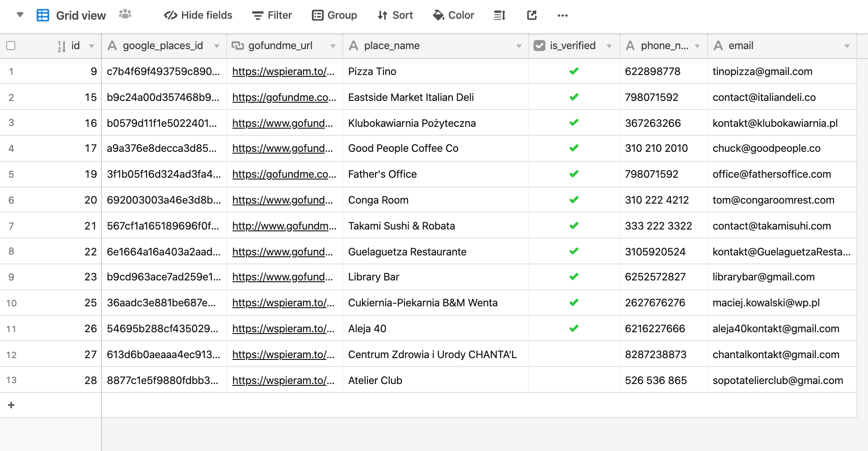
Task: Select row number 7 in the grid
Action: tap(11, 226)
